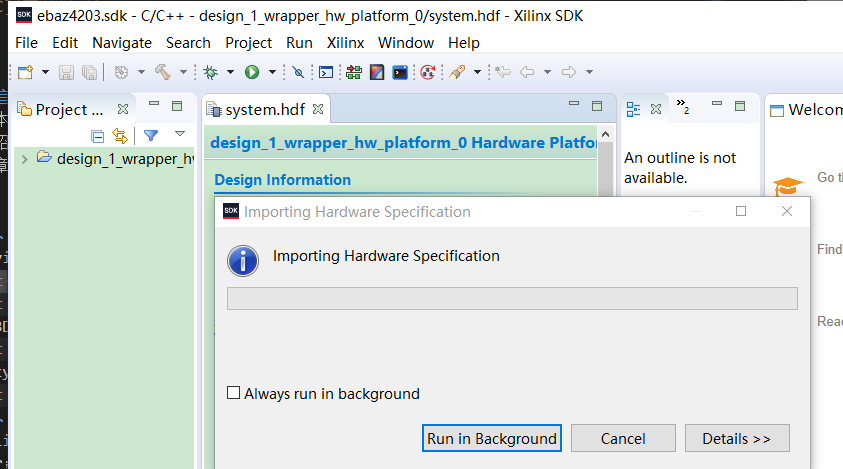This screenshot has width=843, height=469.
Task: Toggle Link with Editor in Project Explorer
Action: [120, 136]
